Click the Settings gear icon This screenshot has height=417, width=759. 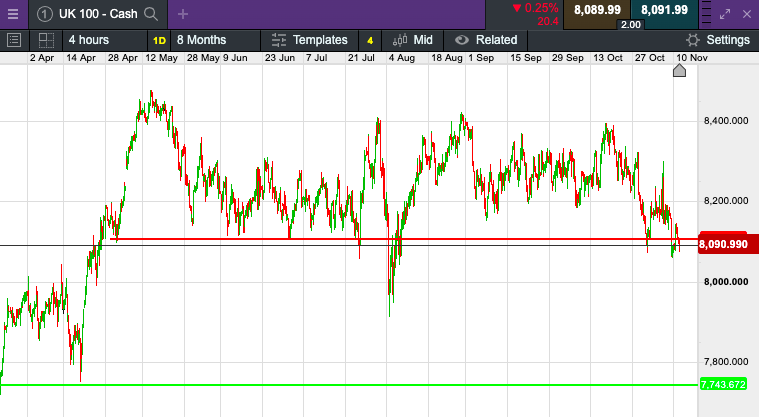coord(693,40)
